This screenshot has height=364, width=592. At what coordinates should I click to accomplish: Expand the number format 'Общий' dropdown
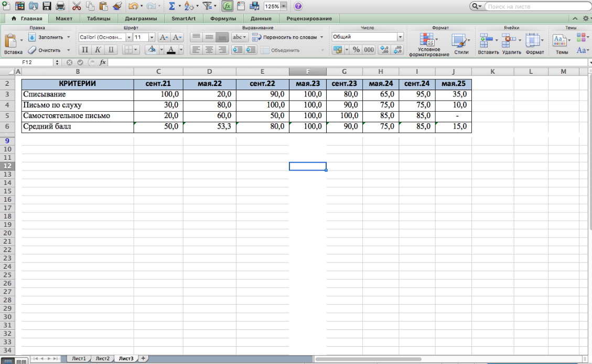click(400, 37)
